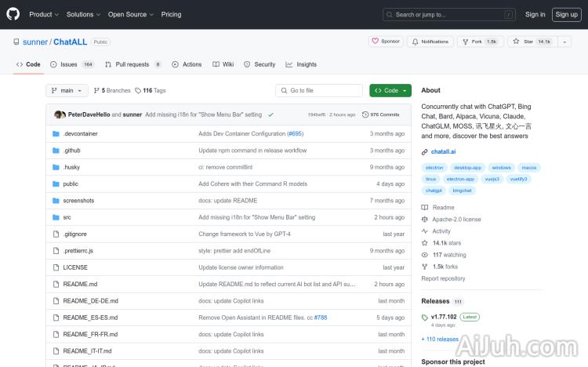This screenshot has width=588, height=367.
Task: Select the electron topic tag
Action: click(x=434, y=168)
